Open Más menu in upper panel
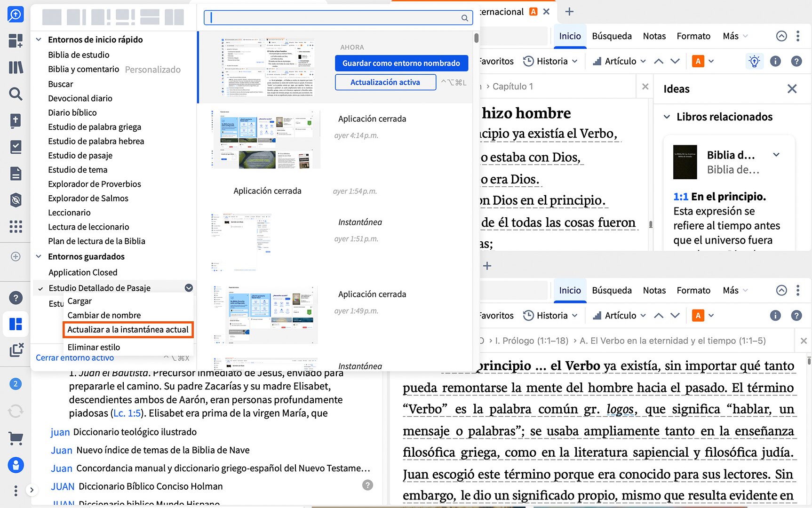 [x=735, y=36]
